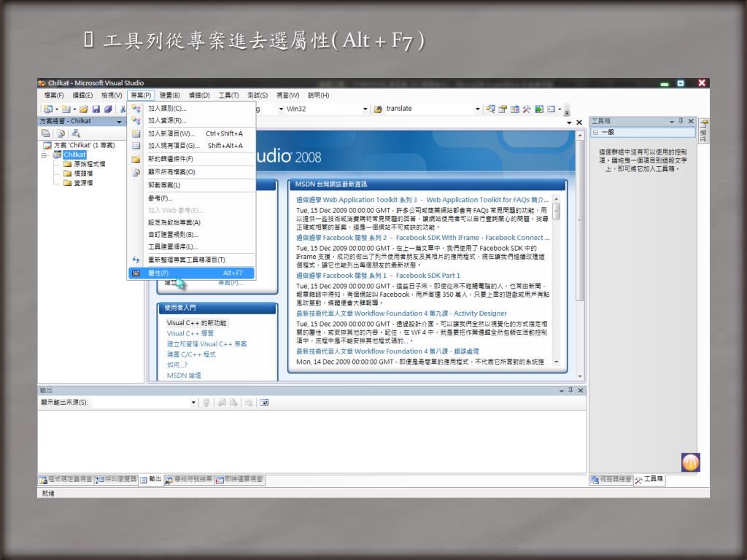Choose 加入類別(C)... menu item
The width and height of the screenshot is (747, 560).
click(192, 108)
